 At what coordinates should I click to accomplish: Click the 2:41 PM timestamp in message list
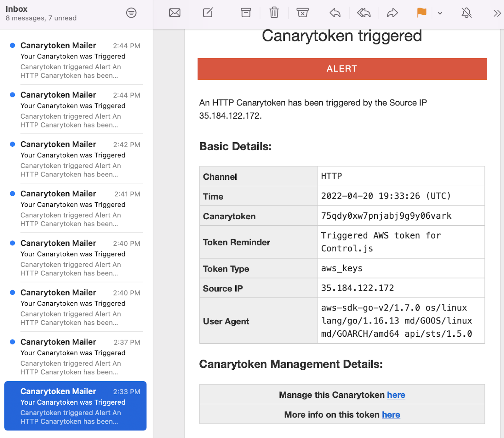(127, 194)
